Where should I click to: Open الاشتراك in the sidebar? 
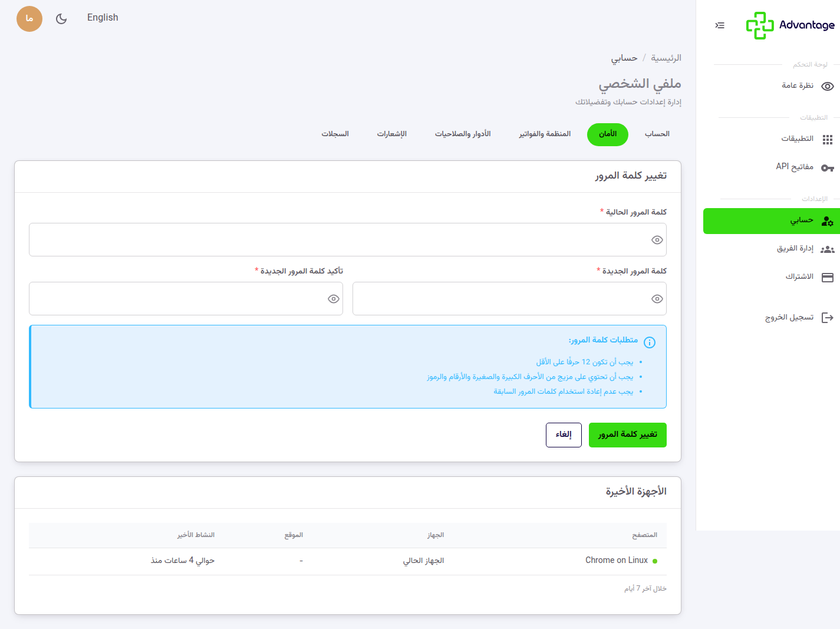click(x=772, y=277)
